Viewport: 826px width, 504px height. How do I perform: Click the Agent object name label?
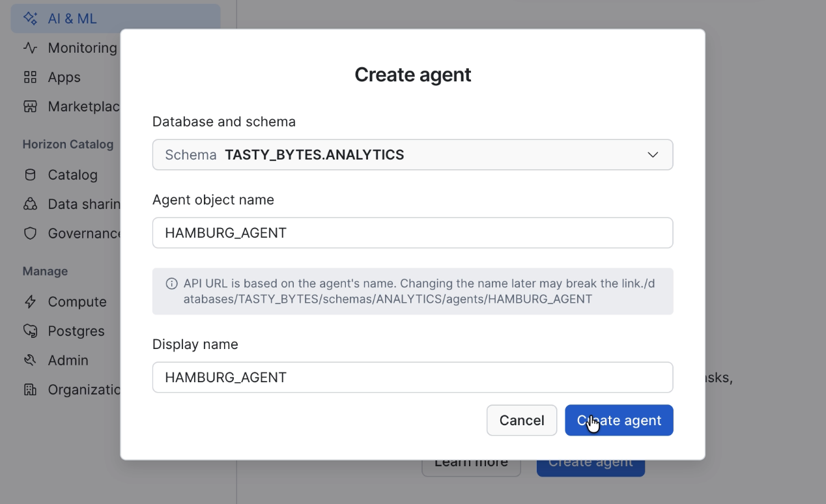[213, 200]
